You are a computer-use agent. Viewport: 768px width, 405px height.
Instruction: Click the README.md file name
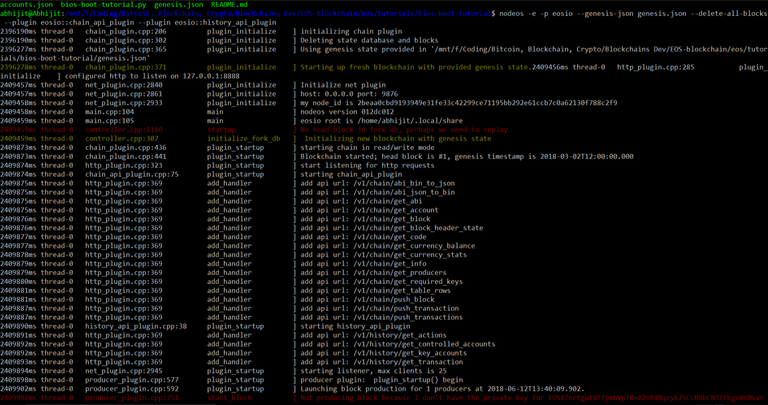click(229, 4)
